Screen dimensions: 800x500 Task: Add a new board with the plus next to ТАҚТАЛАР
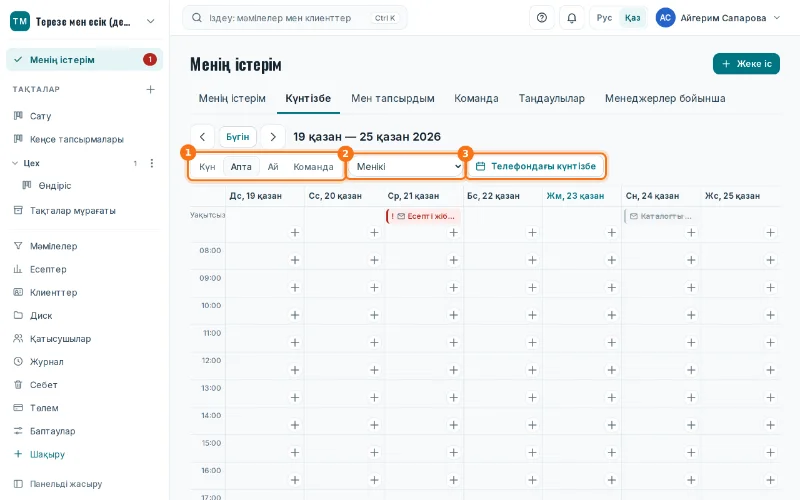[151, 89]
